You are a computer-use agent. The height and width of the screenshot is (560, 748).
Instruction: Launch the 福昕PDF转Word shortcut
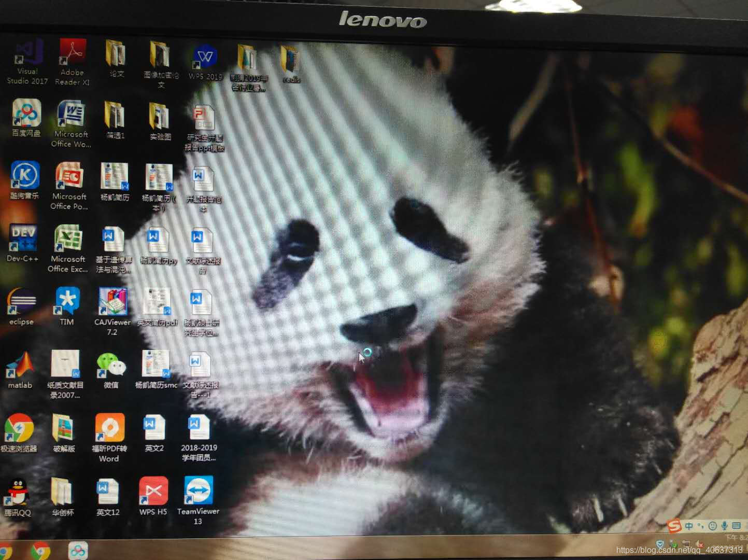click(x=109, y=438)
